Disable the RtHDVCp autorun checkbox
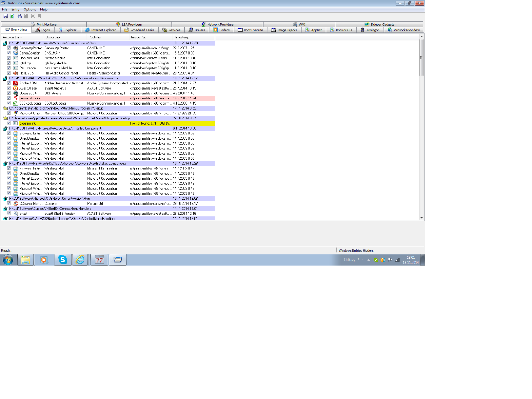The image size is (532, 399). point(9,73)
